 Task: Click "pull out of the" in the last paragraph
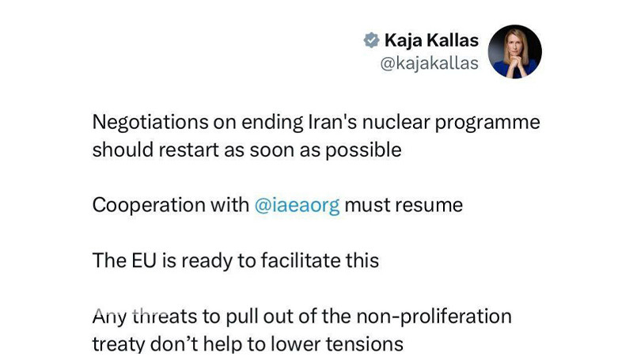(288, 317)
